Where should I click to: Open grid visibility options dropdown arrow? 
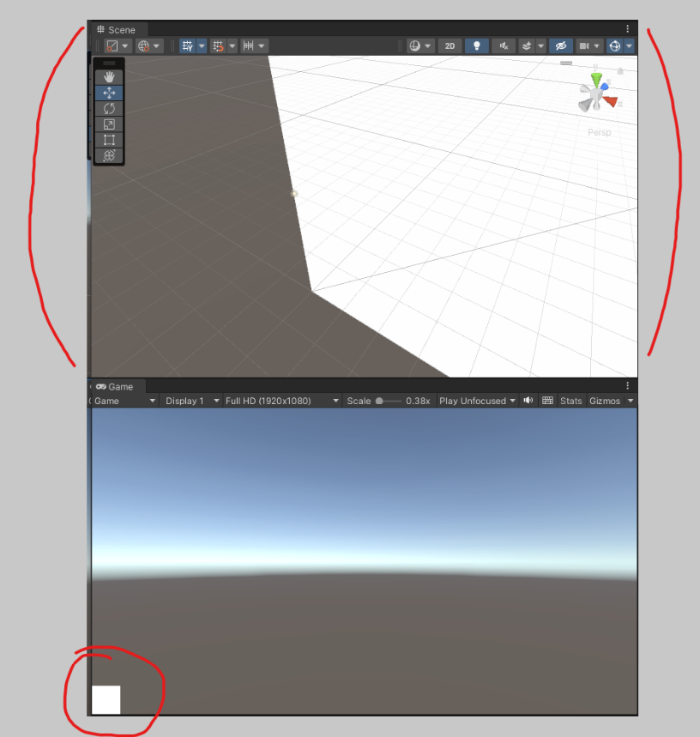click(x=202, y=46)
